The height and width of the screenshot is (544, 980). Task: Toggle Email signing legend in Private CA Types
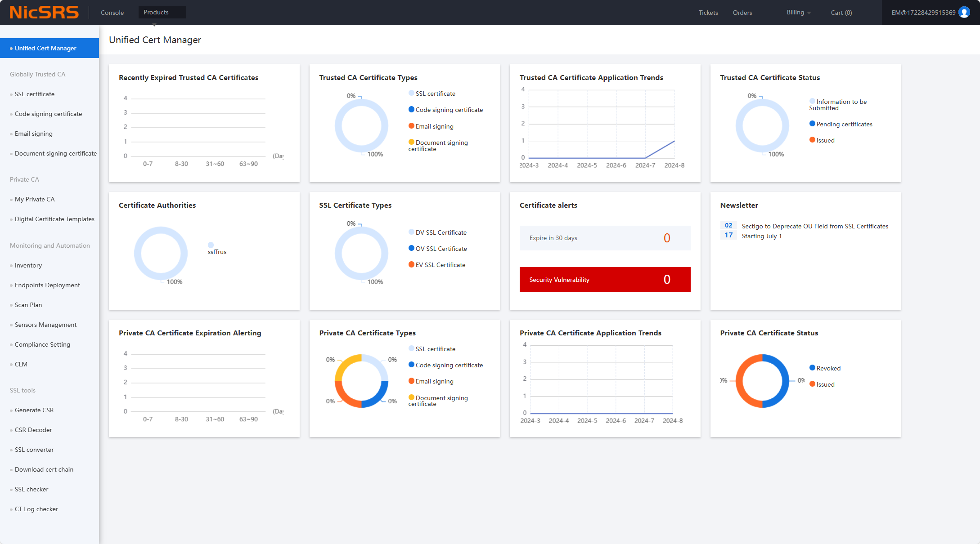pyautogui.click(x=431, y=381)
